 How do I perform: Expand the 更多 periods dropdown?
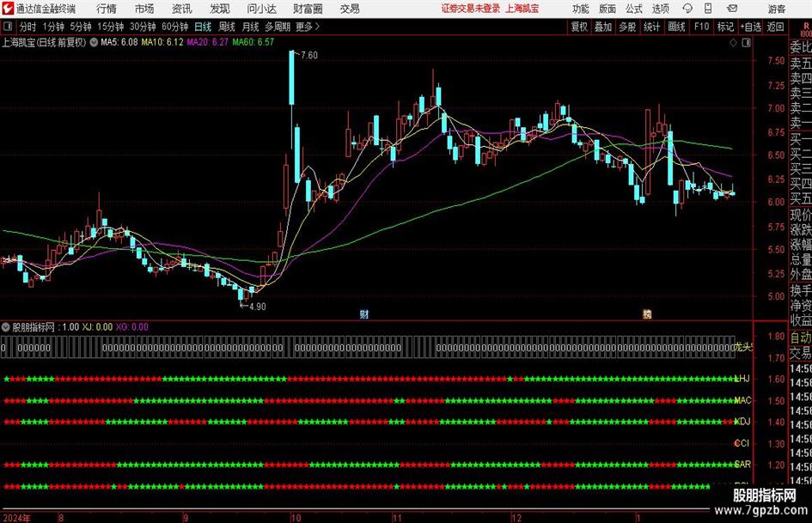308,27
